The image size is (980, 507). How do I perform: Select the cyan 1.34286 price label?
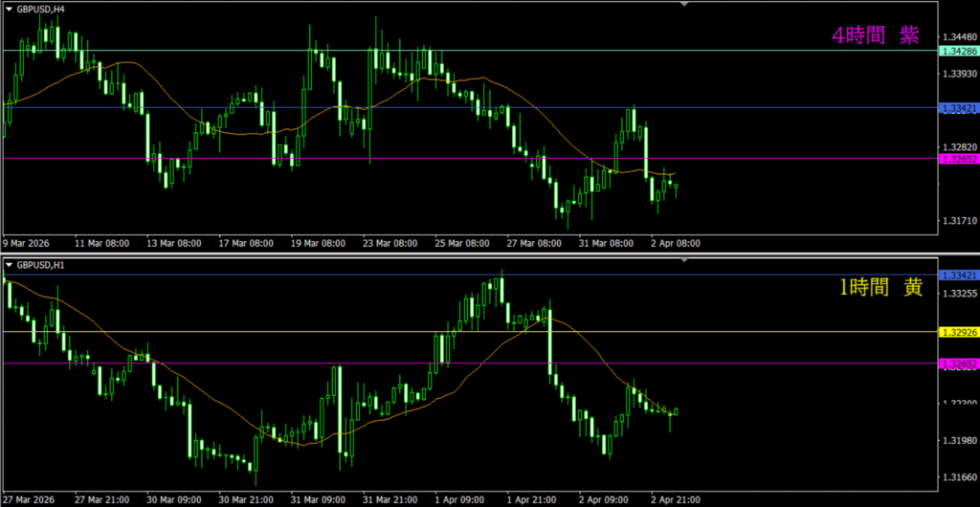tap(958, 50)
